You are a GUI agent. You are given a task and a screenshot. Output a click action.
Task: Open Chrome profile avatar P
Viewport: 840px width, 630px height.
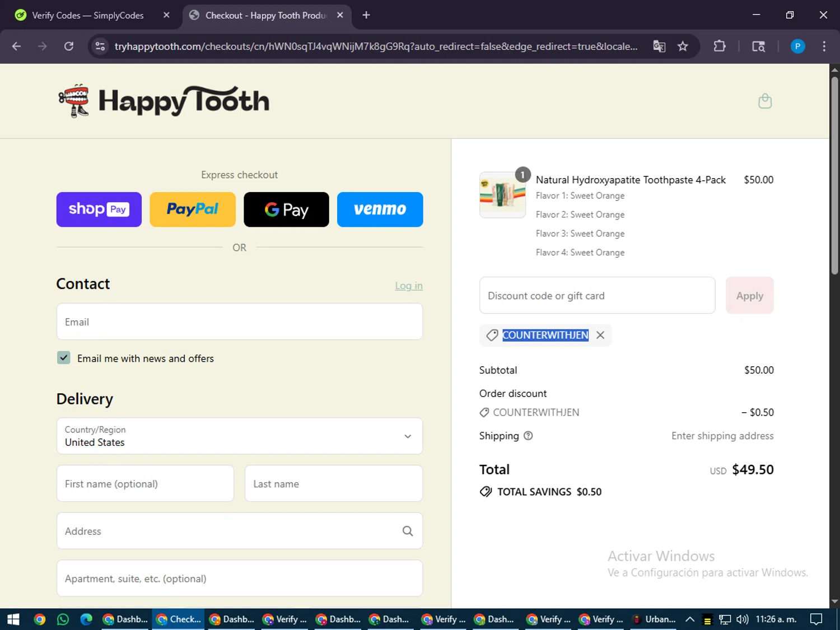[797, 46]
